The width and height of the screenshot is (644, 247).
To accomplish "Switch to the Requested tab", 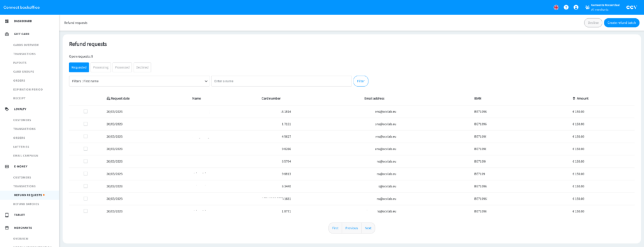I will [x=79, y=67].
